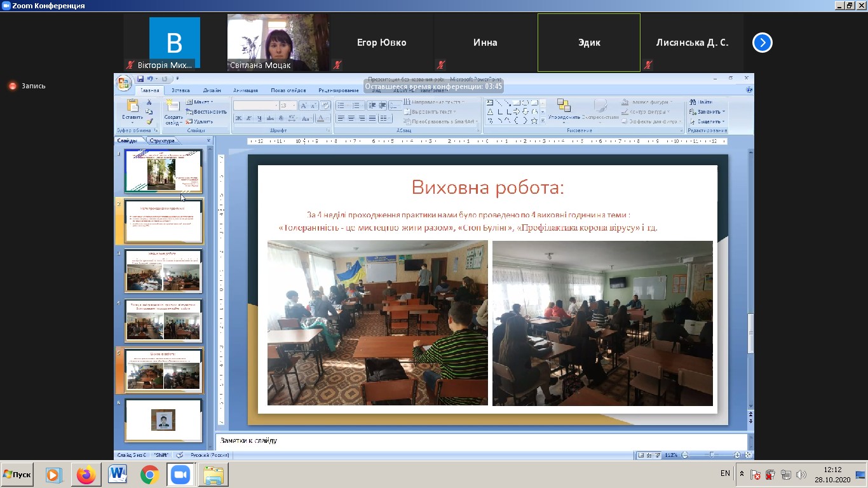
Task: Click the Arrange (Упорядочить) icon
Action: point(564,105)
